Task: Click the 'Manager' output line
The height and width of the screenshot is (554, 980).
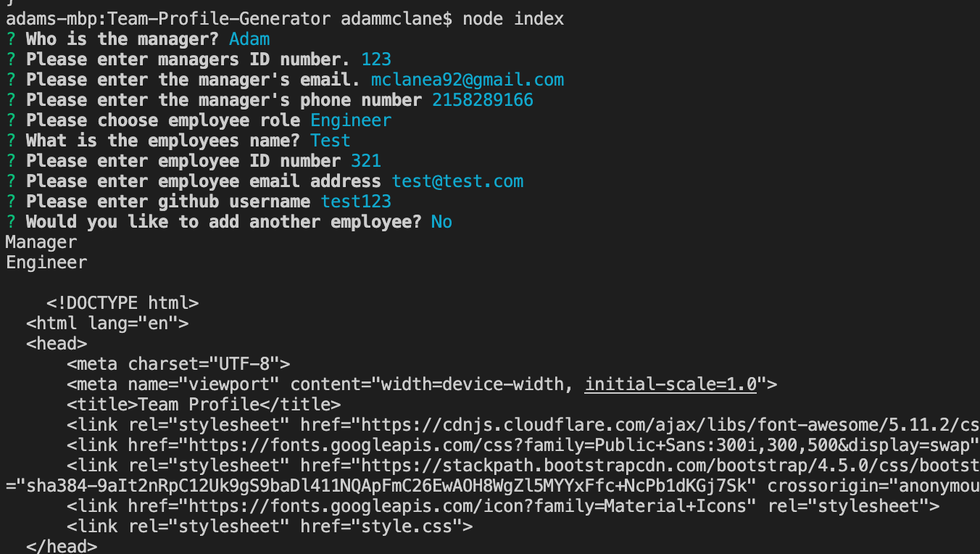Action: pyautogui.click(x=41, y=242)
